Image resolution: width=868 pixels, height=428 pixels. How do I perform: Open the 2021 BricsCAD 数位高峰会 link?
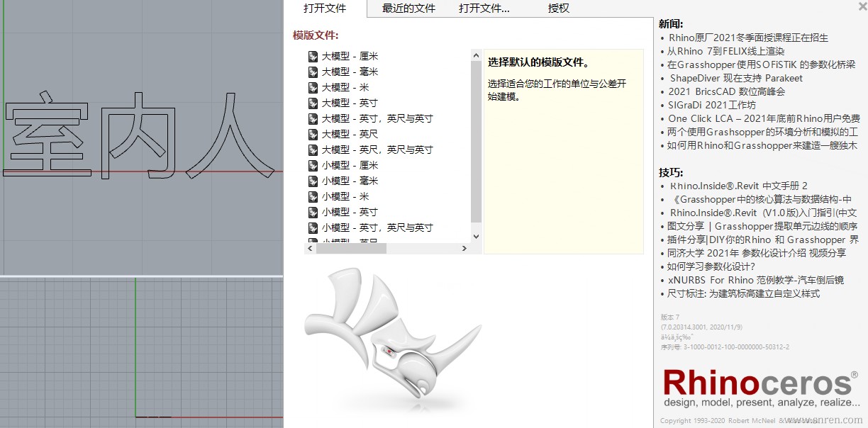pos(726,91)
